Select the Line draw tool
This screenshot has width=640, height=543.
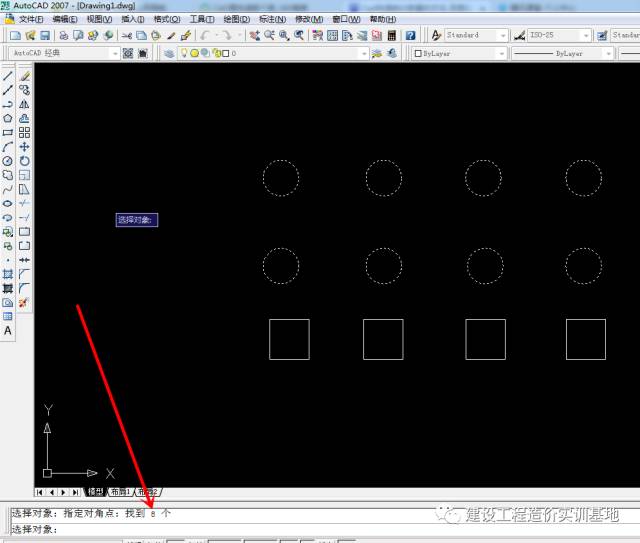(8, 76)
